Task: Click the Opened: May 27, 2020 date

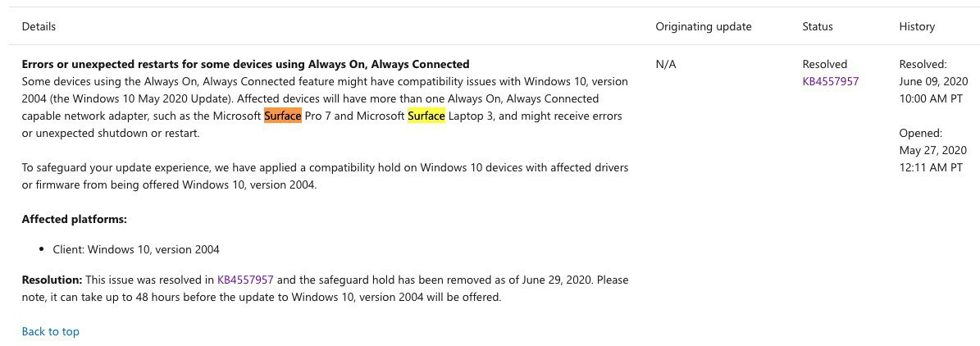Action: (x=932, y=150)
